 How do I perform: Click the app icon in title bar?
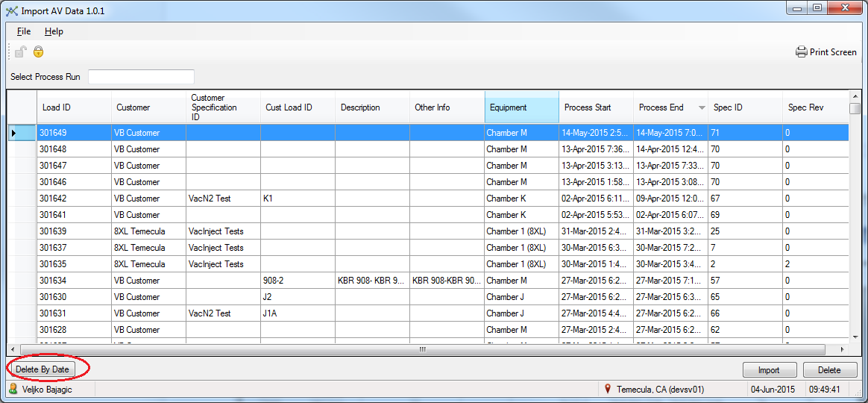pyautogui.click(x=11, y=10)
